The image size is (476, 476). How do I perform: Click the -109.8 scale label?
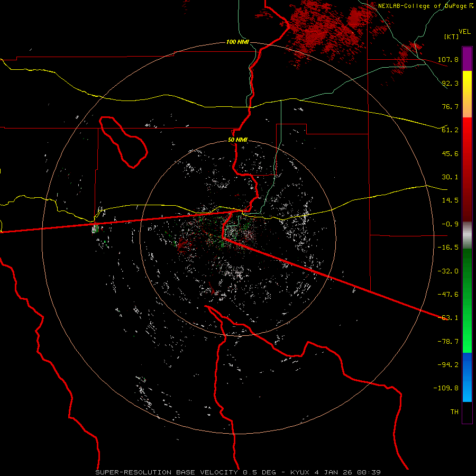[446, 388]
